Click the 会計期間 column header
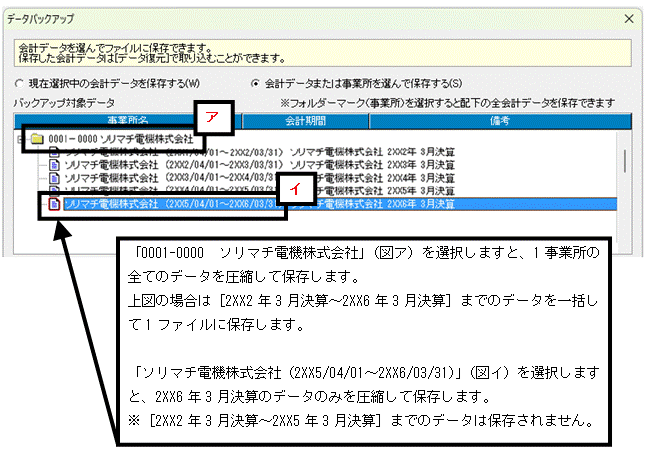662x461 pixels. coord(306,121)
